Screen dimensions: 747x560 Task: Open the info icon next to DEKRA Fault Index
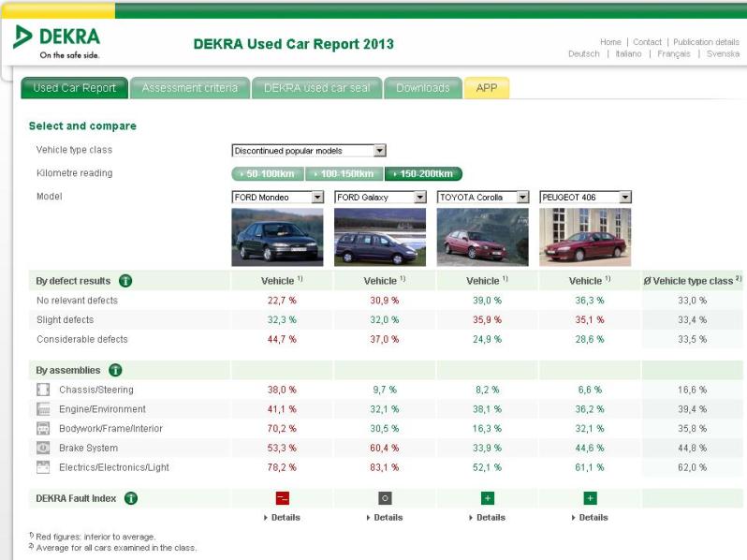(x=131, y=498)
